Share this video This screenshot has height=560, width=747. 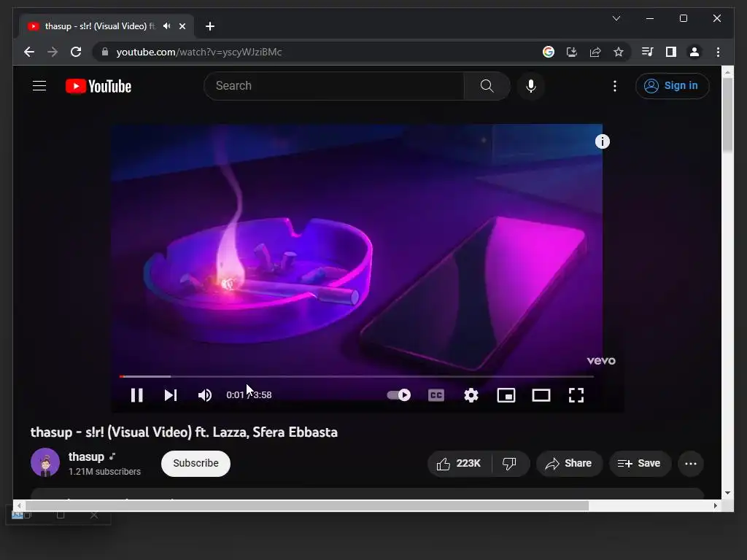[x=569, y=463]
